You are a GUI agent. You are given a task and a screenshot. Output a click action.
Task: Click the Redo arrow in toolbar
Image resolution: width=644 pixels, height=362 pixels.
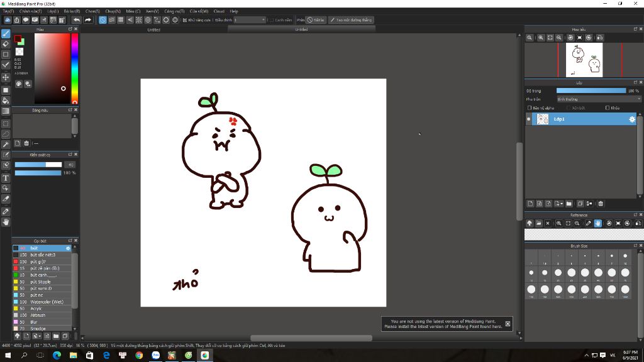coord(88,19)
